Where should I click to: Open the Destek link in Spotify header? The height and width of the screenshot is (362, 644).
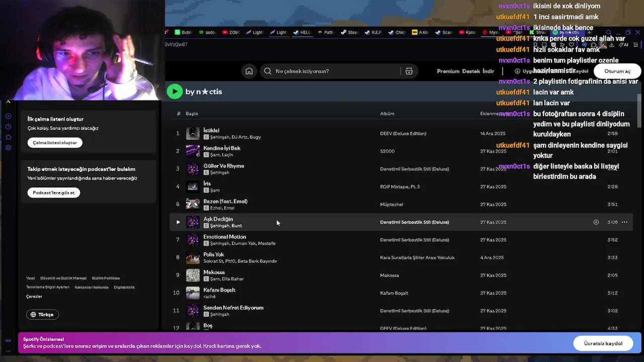[471, 71]
